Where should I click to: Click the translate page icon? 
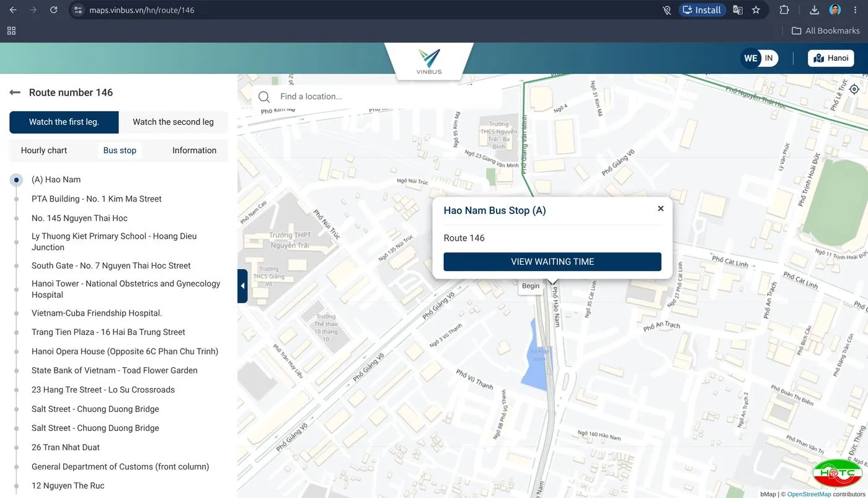tap(738, 10)
